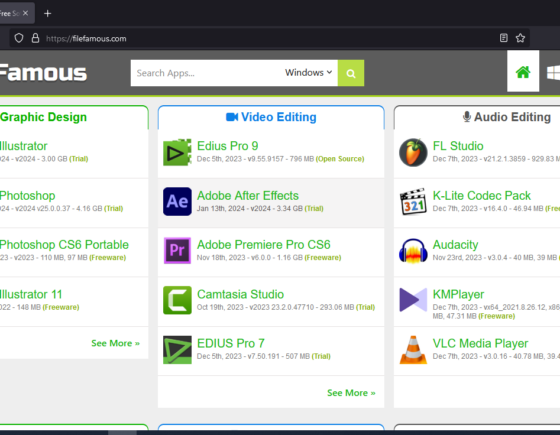Click the Audacity headphones icon
The image size is (560, 435).
click(x=413, y=251)
